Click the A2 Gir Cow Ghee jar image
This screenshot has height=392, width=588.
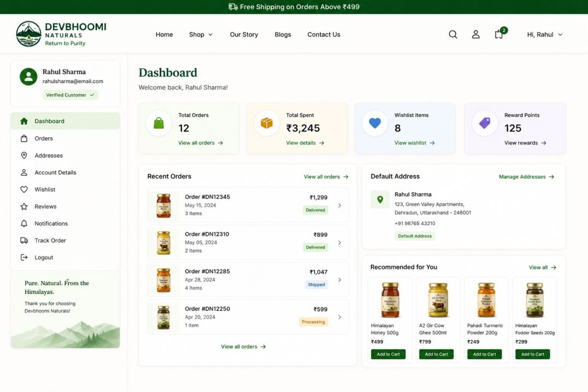pos(438,300)
